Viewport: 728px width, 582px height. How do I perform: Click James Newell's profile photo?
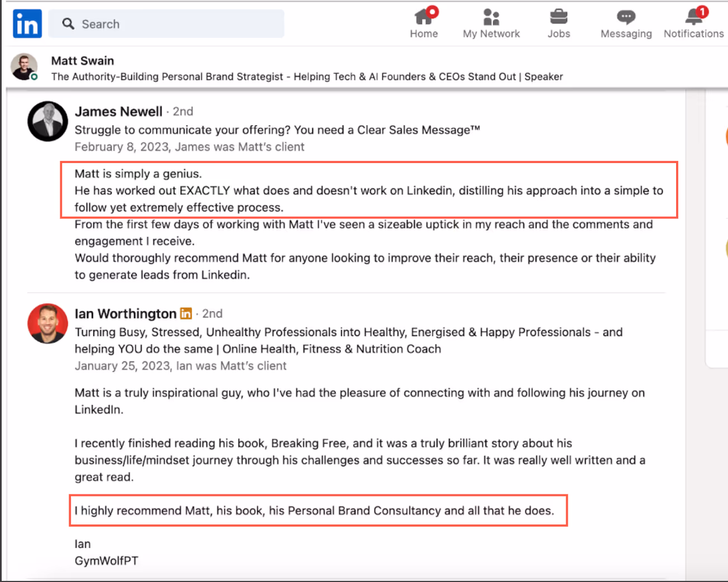(x=47, y=121)
